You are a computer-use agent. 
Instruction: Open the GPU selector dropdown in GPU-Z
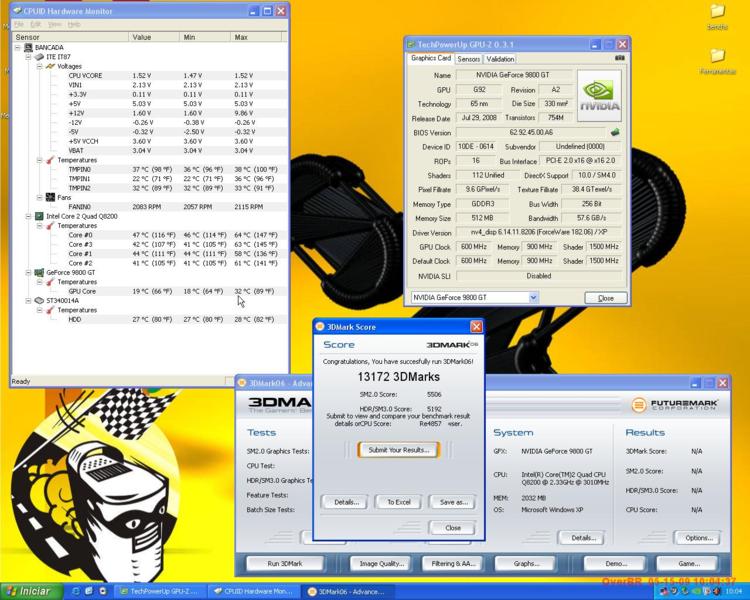click(x=533, y=298)
